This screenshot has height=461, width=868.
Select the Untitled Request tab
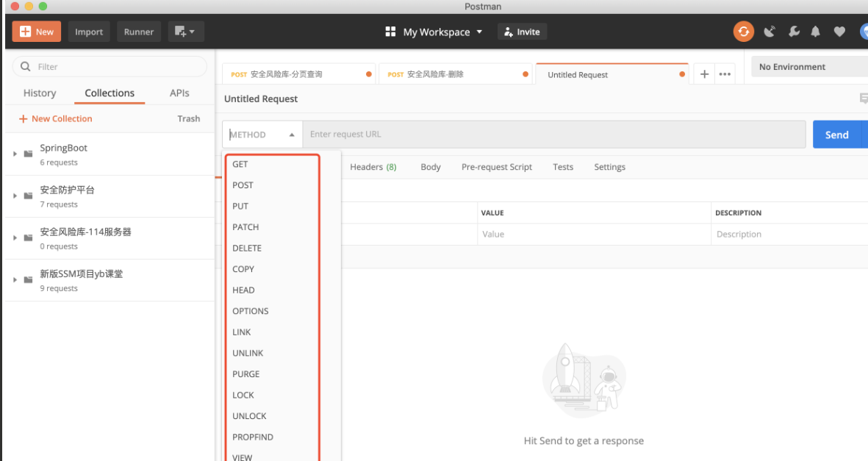click(x=612, y=74)
